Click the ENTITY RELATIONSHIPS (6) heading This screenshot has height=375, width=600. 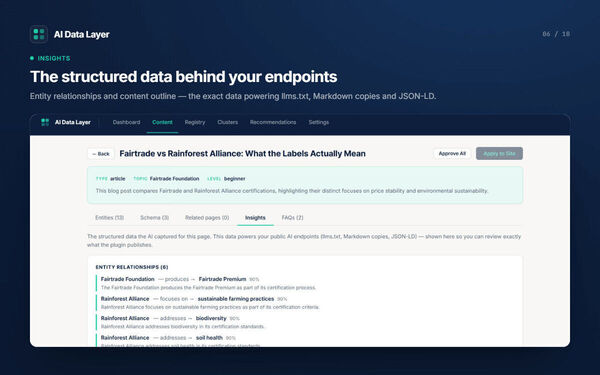(x=132, y=267)
